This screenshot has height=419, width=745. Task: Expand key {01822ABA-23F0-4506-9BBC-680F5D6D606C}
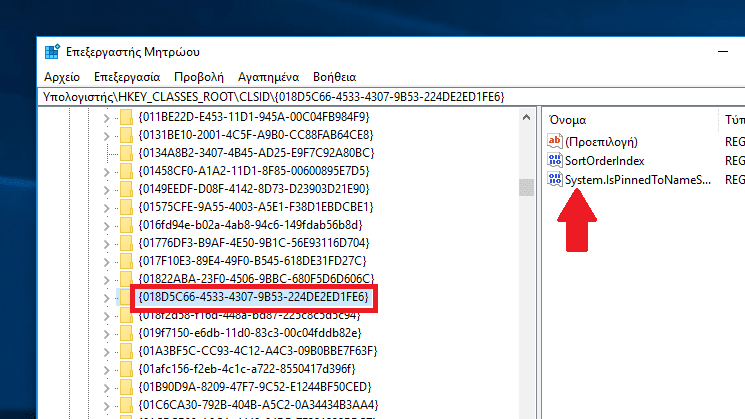click(106, 280)
